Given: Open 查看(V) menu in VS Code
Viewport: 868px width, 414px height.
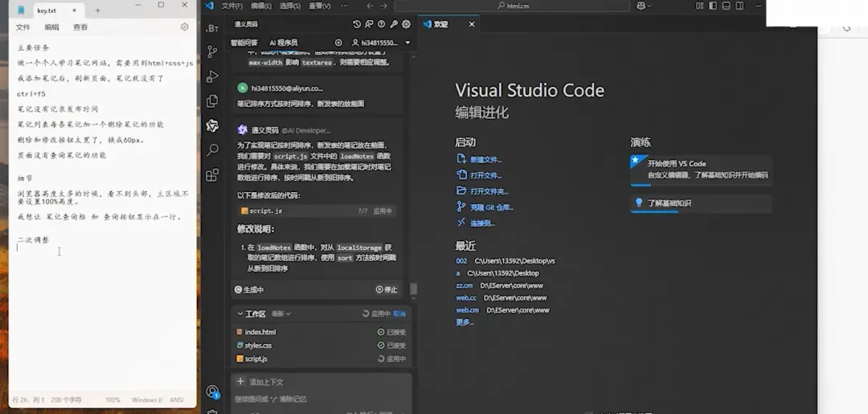Looking at the screenshot, I should click(319, 6).
